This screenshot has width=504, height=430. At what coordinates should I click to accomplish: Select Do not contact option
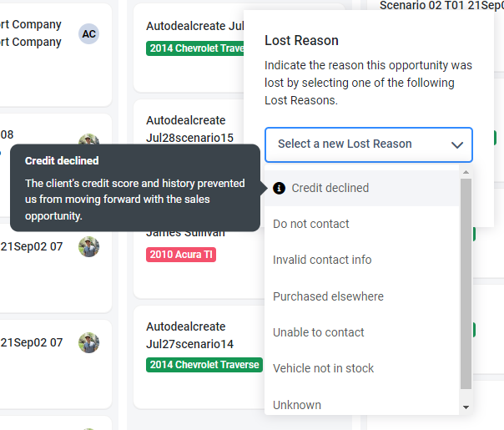pos(362,224)
